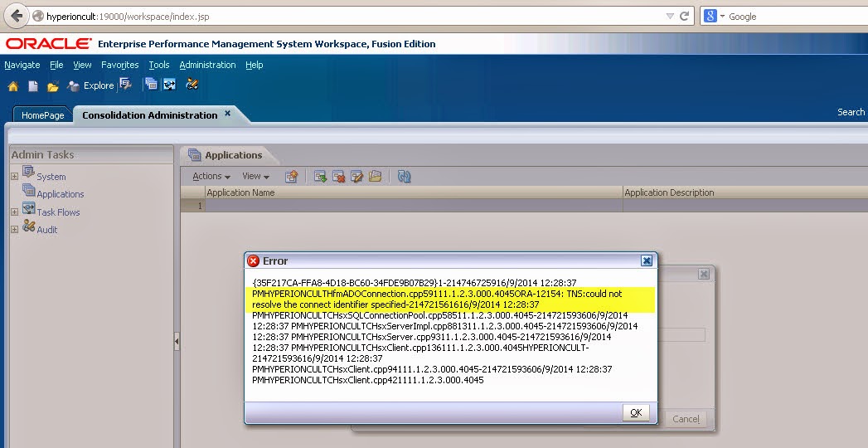Open System settings toolbar icon

[x=126, y=85]
